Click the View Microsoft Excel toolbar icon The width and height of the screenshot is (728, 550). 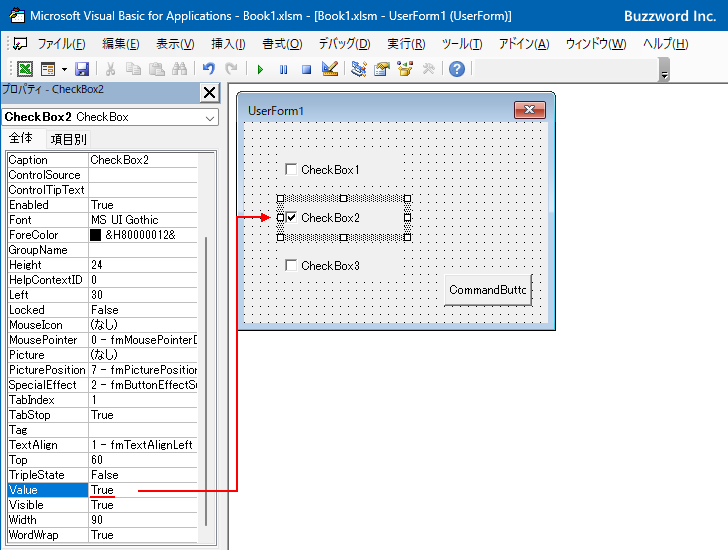pyautogui.click(x=25, y=69)
